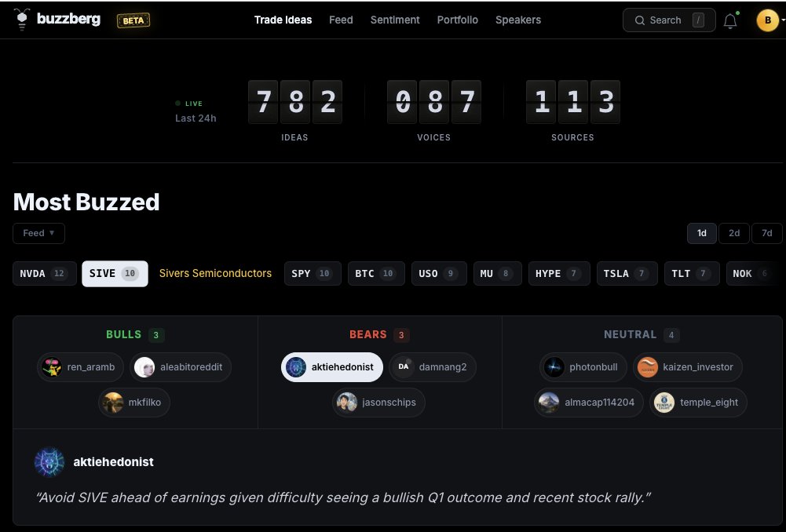
Task: Click the BETA badge
Action: 133,20
